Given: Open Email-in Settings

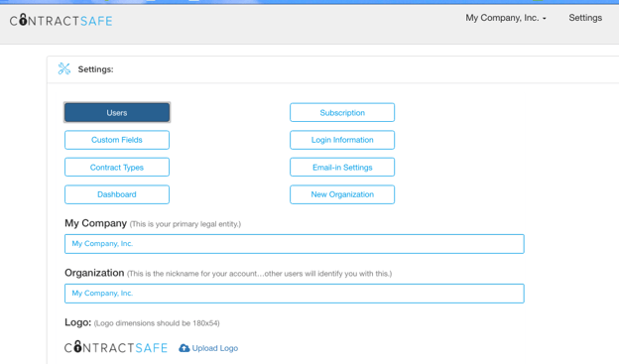Looking at the screenshot, I should 342,167.
